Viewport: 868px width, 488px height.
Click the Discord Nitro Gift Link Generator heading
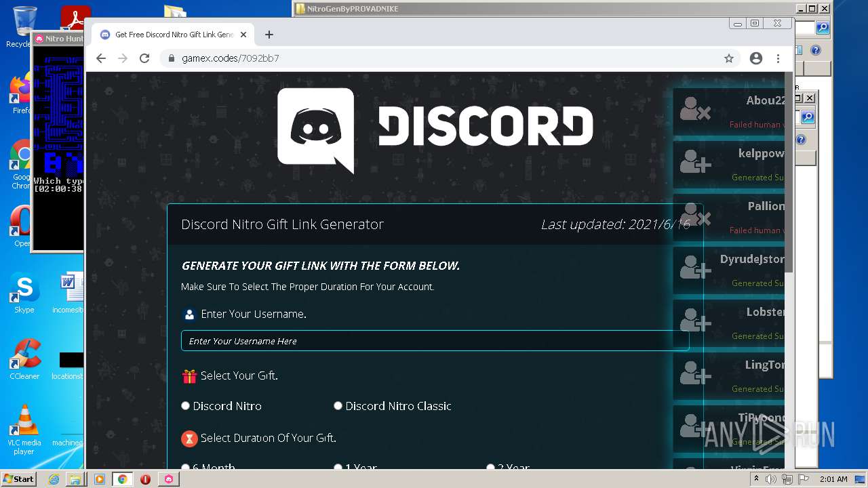click(x=282, y=224)
